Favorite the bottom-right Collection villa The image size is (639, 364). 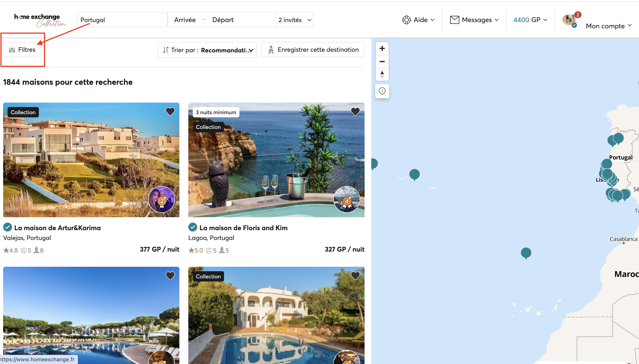[x=355, y=276]
